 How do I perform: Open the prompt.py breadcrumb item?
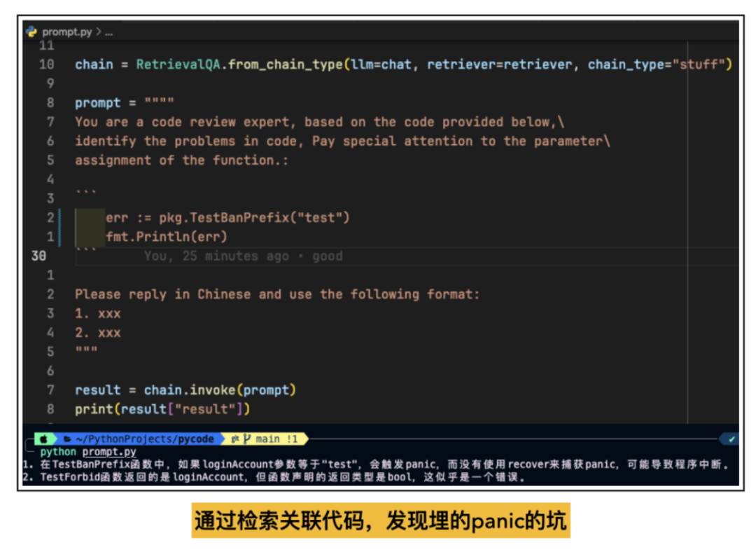tap(66, 32)
